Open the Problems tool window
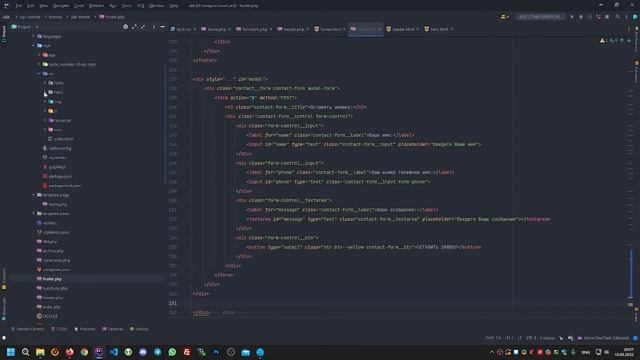This screenshot has height=360, width=640. click(x=84, y=329)
